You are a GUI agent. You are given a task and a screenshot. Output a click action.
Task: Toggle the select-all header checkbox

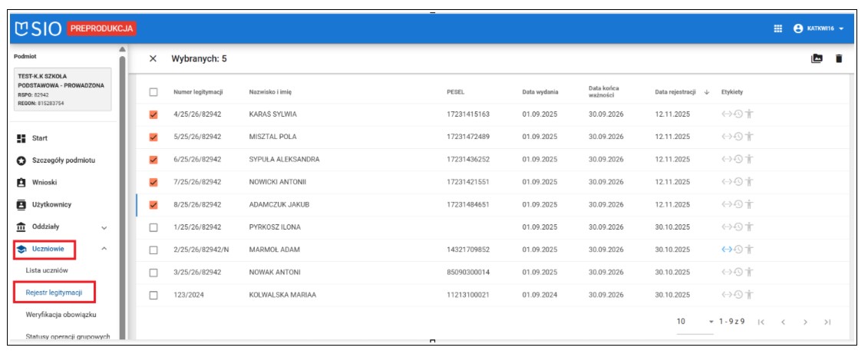tap(153, 93)
